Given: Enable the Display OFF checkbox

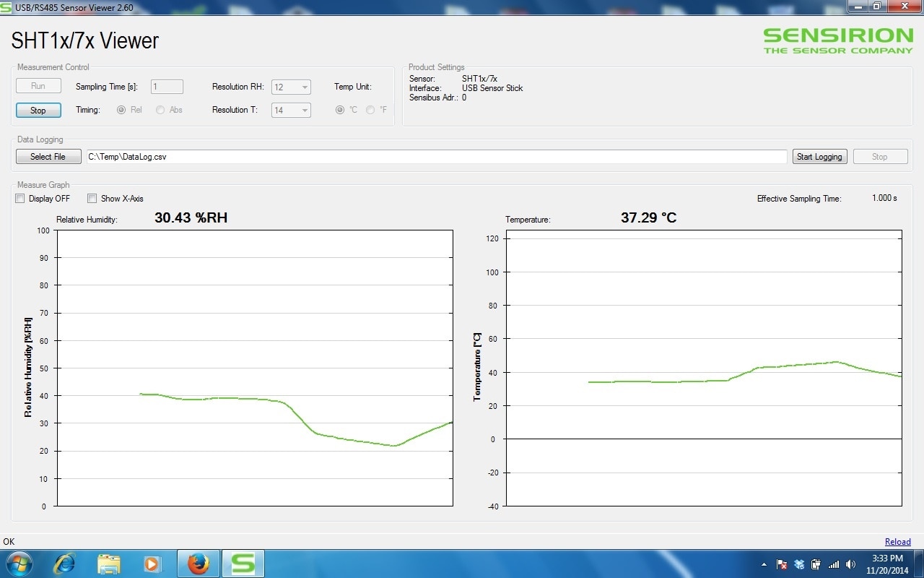Looking at the screenshot, I should pos(20,199).
